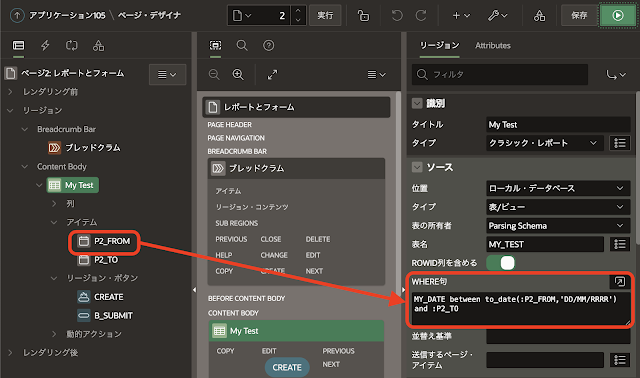Click the 実行 button
Screen dimensions: 640x378
pos(325,16)
